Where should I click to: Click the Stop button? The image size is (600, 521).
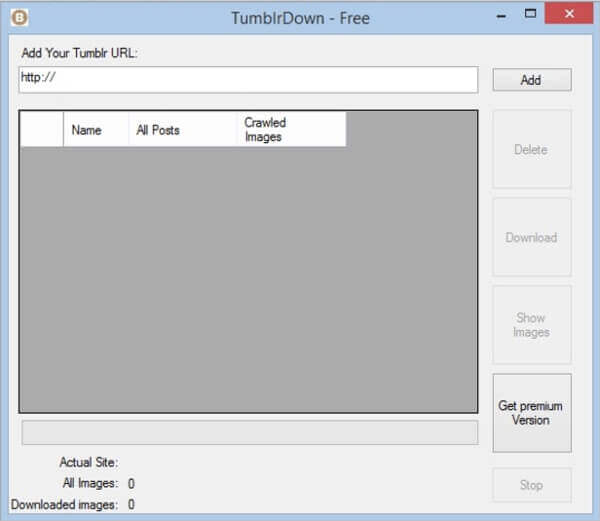click(x=532, y=485)
